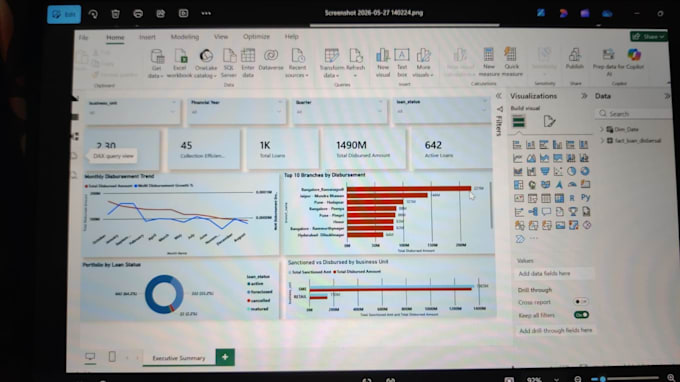Open the Financial Year slicer dropdown
The height and width of the screenshot is (382, 680).
(279, 111)
